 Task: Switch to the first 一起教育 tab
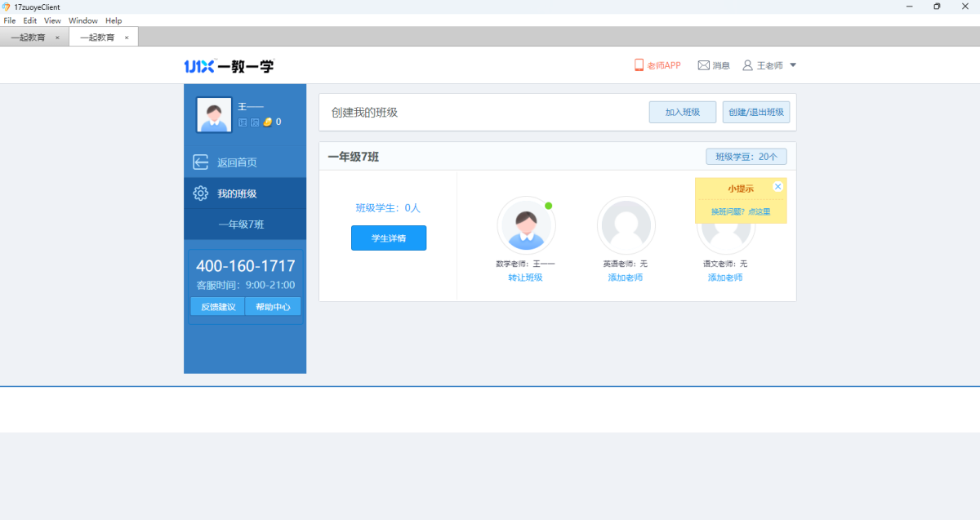(x=29, y=38)
